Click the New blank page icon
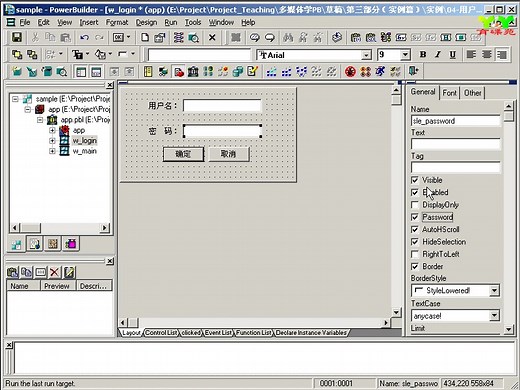The width and height of the screenshot is (520, 390). tap(145, 37)
